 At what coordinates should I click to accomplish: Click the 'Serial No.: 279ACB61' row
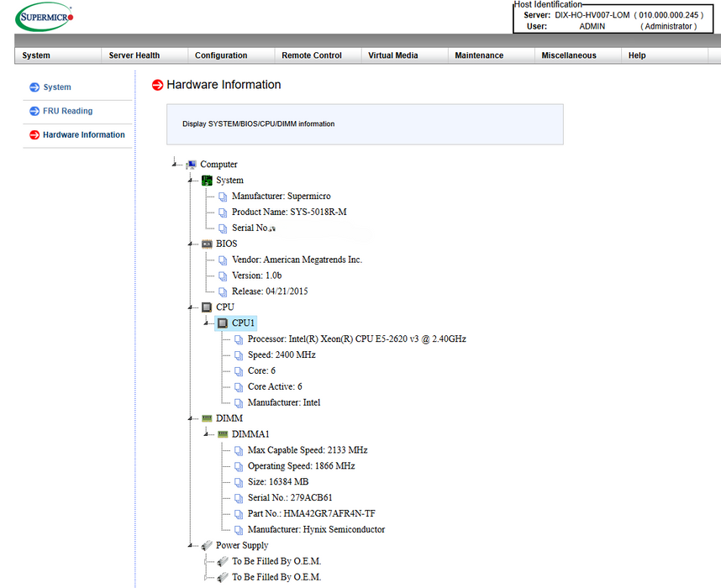click(x=290, y=498)
